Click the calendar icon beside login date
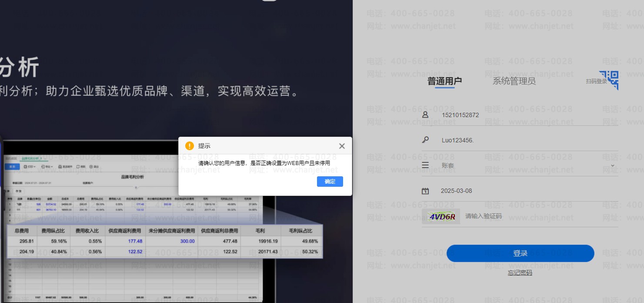 pyautogui.click(x=425, y=191)
